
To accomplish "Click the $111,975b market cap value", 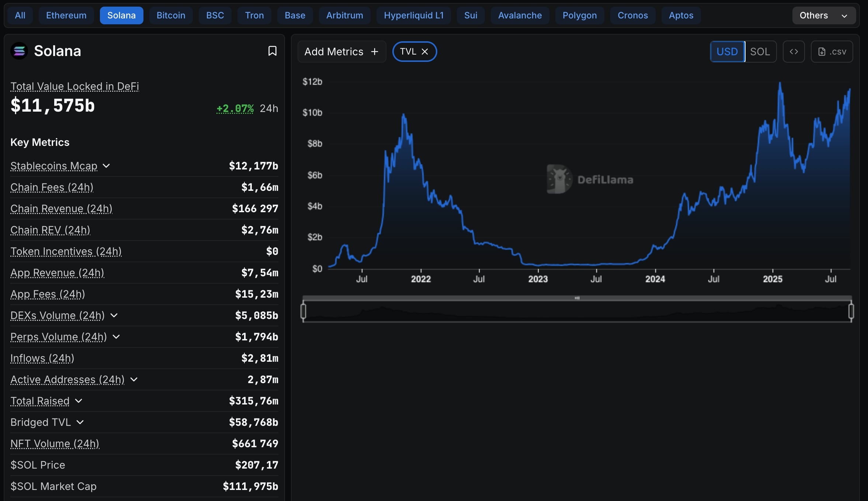I will tap(250, 486).
